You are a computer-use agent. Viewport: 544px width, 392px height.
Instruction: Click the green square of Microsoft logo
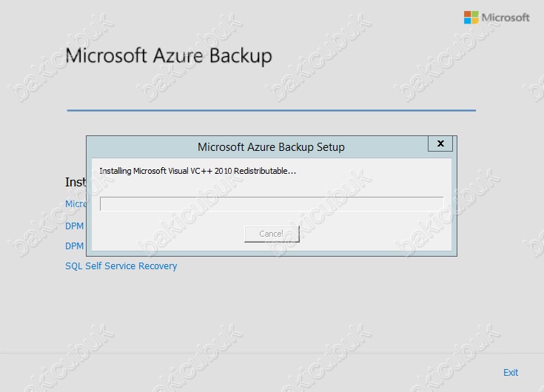[475, 14]
